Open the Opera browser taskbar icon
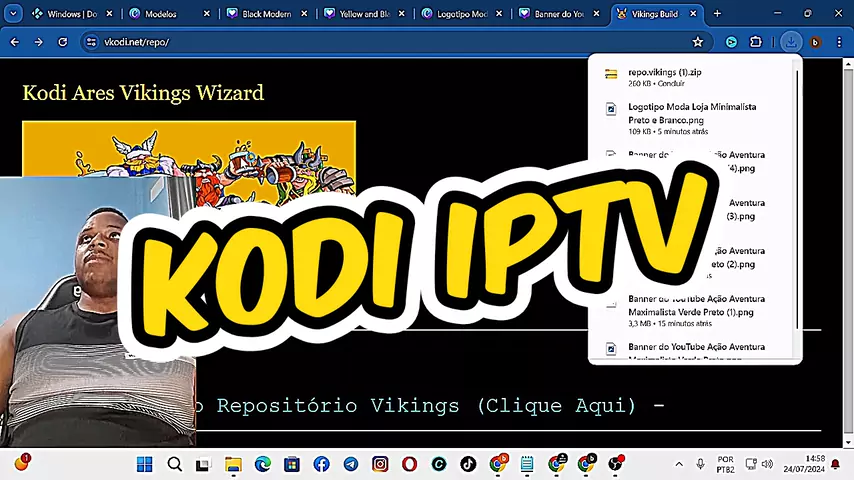854x480 pixels. [409, 464]
